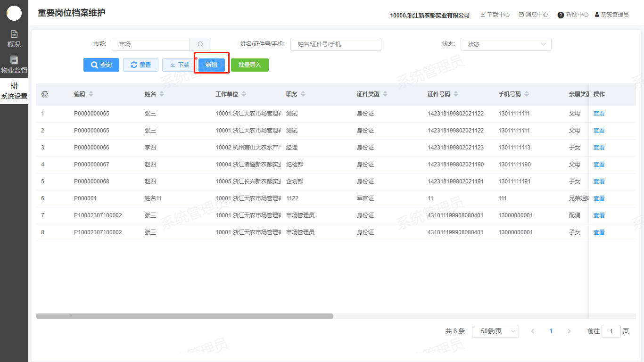This screenshot has height=362, width=644.
Task: Open 物业监督 in the sidebar
Action: (14, 65)
